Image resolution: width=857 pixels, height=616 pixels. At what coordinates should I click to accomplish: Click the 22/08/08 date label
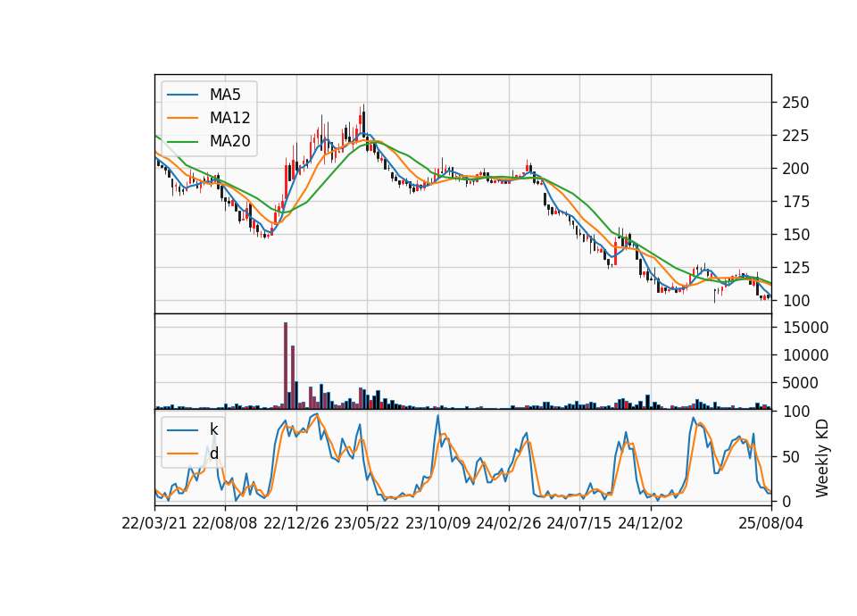225,523
